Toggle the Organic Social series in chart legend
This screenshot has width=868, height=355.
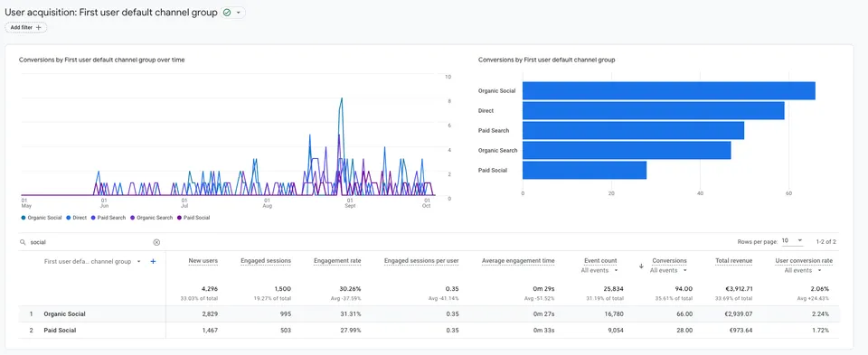click(42, 218)
